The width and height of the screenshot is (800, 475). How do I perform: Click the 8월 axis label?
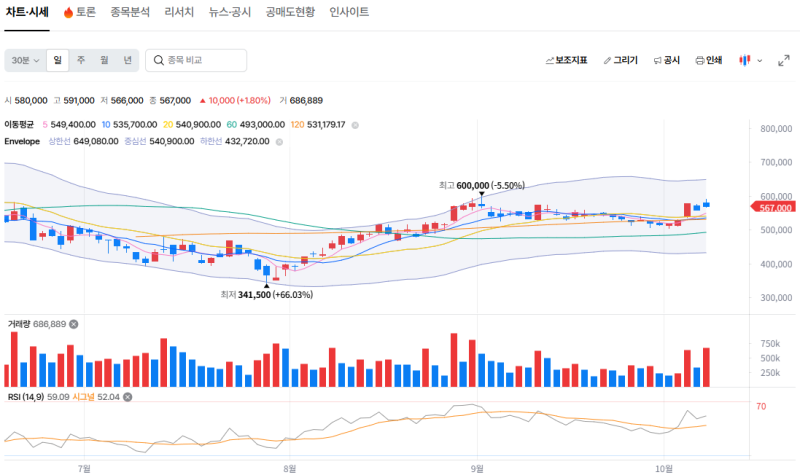tap(290, 468)
